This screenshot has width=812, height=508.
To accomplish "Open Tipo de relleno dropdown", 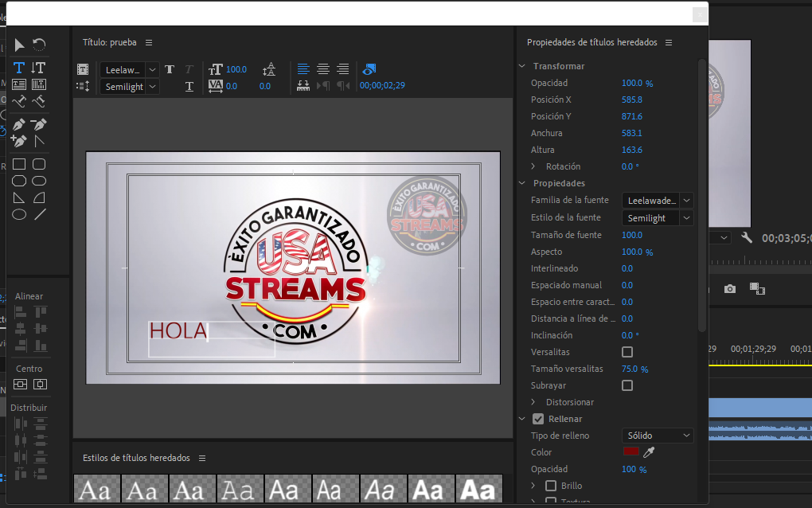I will [658, 436].
